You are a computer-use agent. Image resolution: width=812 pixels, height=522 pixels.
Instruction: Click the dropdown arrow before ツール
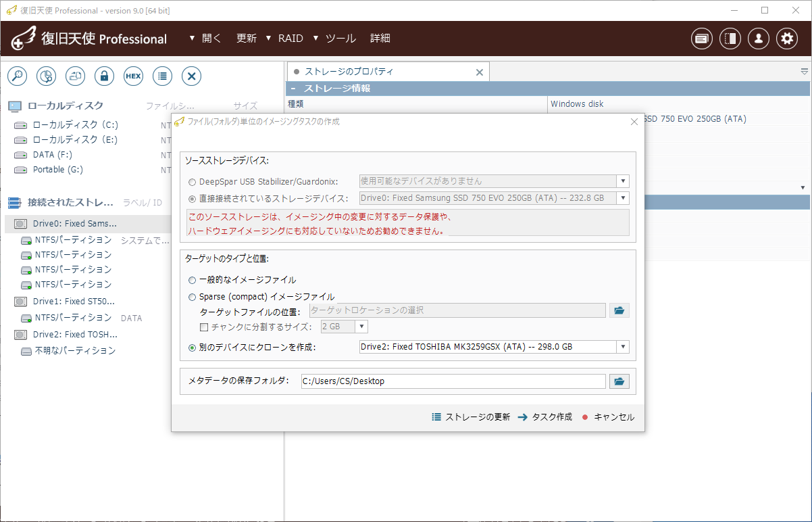[315, 39]
